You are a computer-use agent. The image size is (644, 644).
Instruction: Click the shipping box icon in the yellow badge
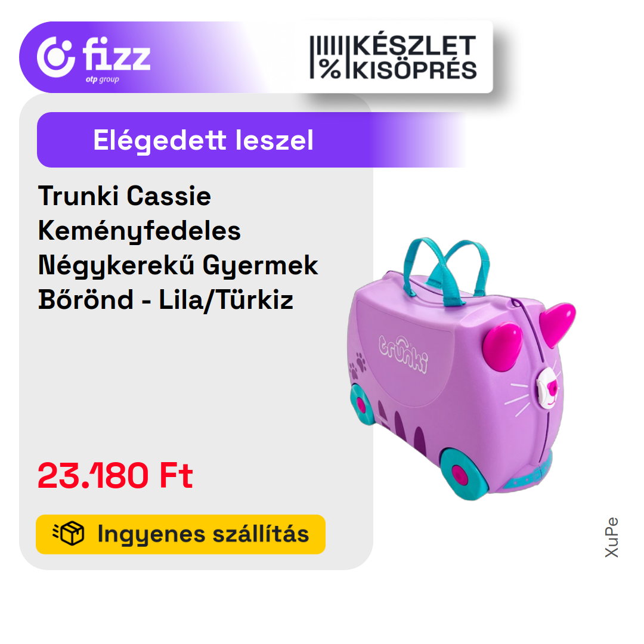click(x=69, y=534)
